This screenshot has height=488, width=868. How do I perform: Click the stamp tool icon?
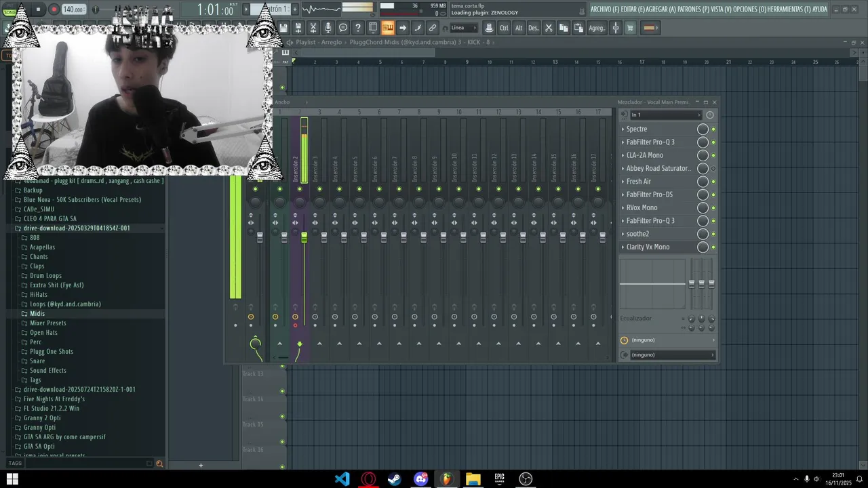click(489, 28)
